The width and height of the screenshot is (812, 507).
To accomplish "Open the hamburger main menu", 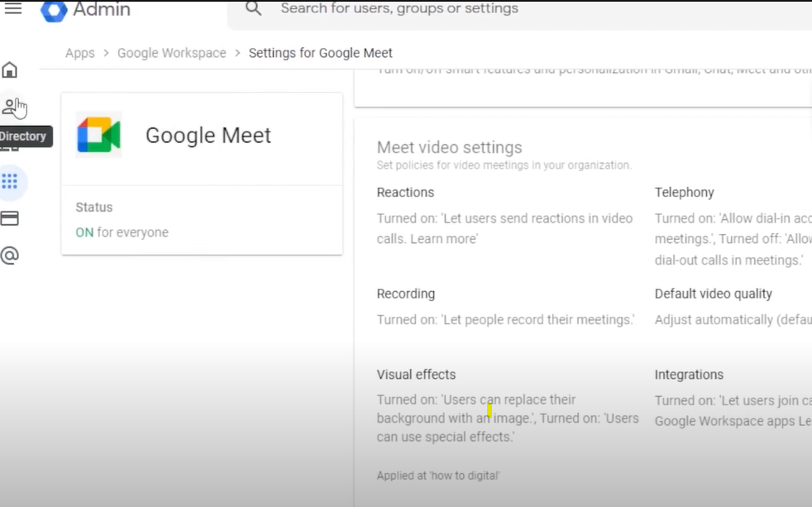I will tap(13, 9).
